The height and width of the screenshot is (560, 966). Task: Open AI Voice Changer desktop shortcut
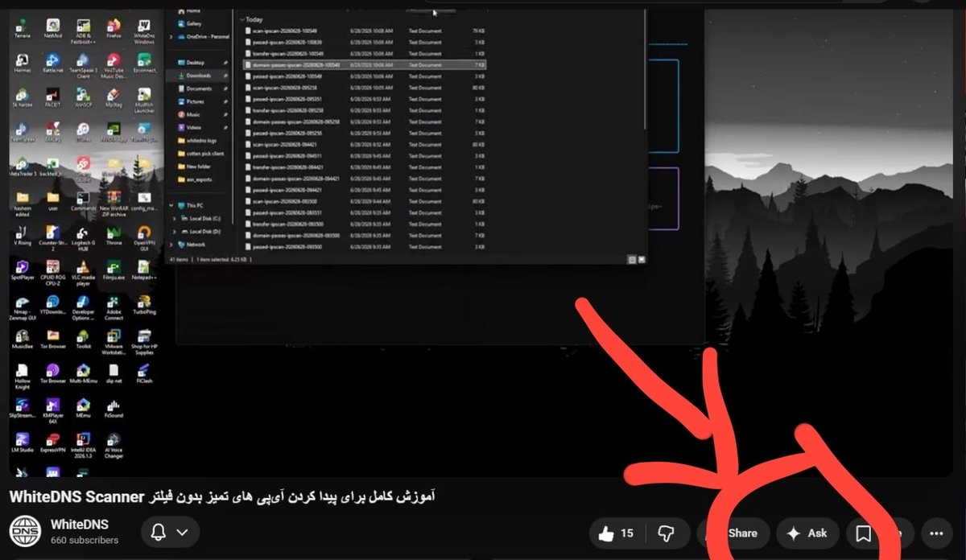coord(114,445)
